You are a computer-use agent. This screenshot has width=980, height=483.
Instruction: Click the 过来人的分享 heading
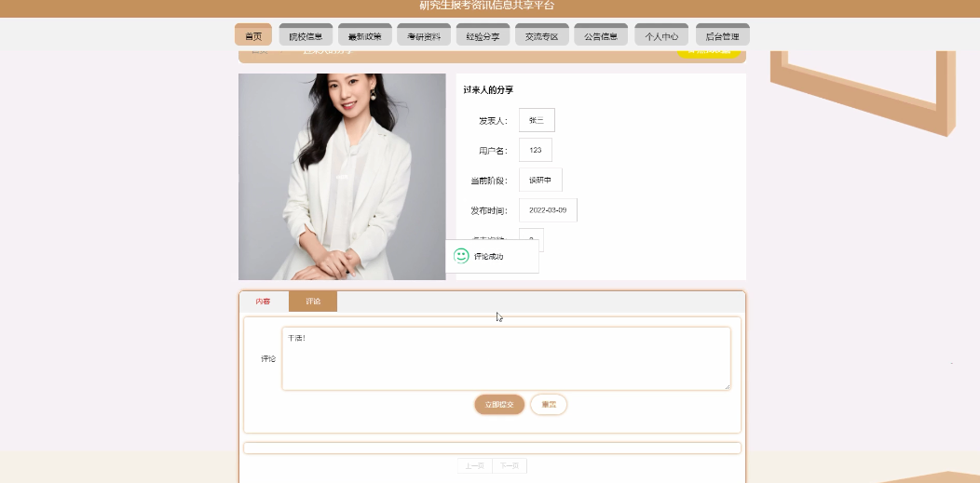[488, 90]
